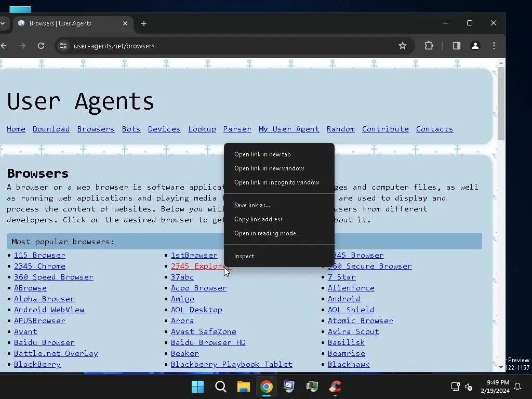Click the address bar URL field
The height and width of the screenshot is (399, 532).
click(x=234, y=46)
